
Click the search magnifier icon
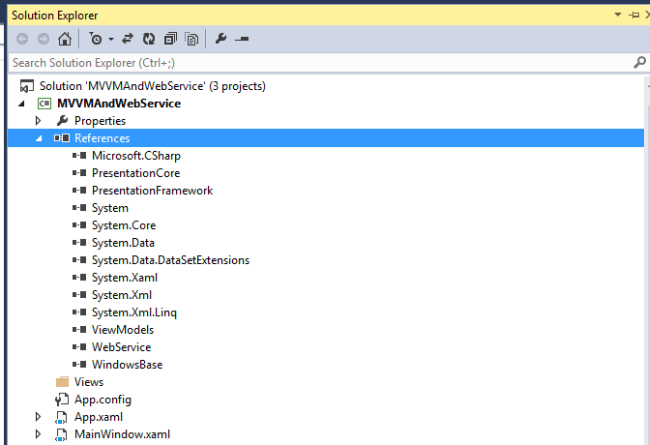[640, 63]
